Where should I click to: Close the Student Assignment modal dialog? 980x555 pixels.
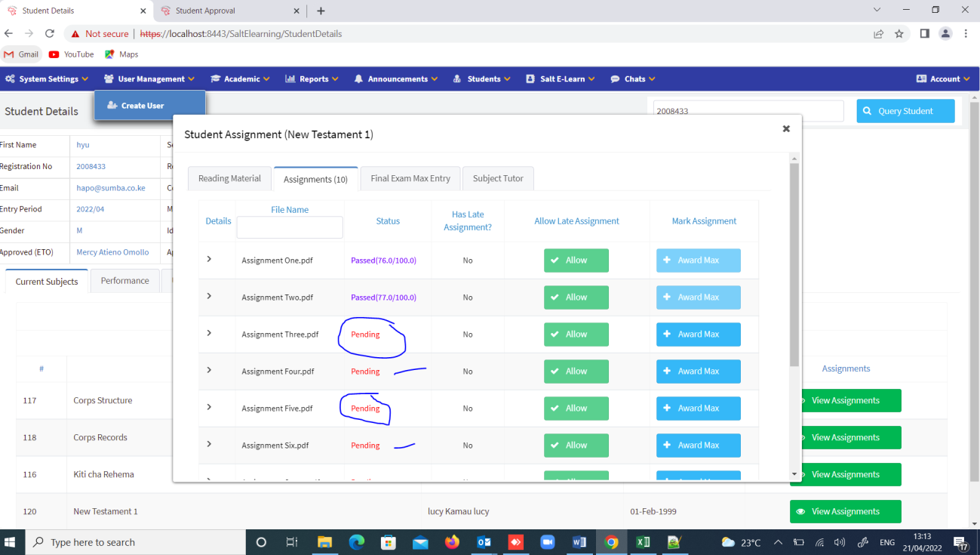click(786, 129)
